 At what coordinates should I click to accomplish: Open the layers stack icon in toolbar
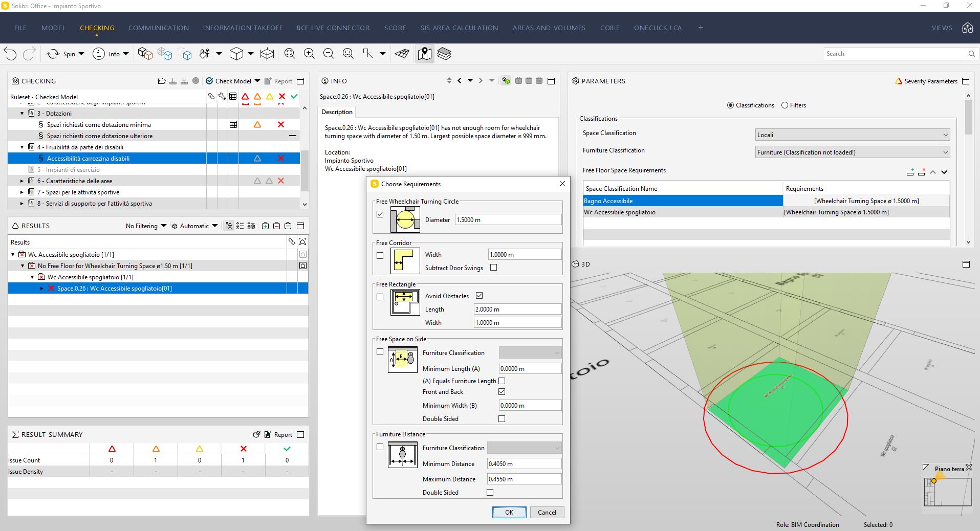(x=444, y=54)
